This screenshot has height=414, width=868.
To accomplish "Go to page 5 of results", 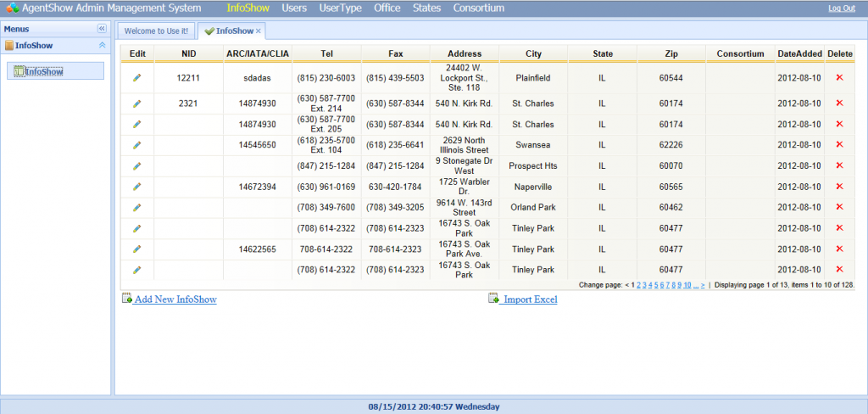I will (x=656, y=285).
